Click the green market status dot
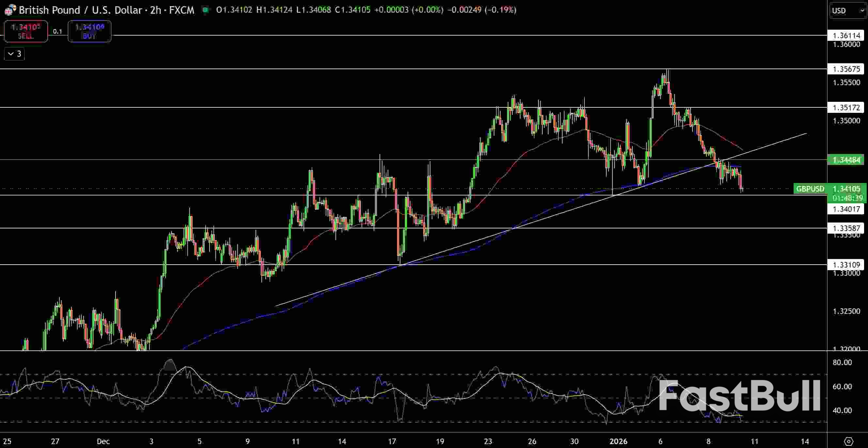This screenshot has height=448, width=868. click(x=205, y=10)
